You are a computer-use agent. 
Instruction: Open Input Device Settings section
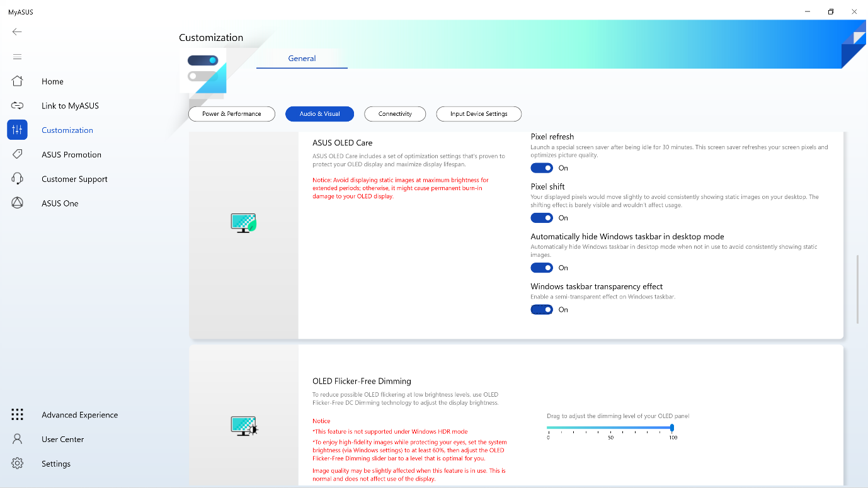[479, 114]
